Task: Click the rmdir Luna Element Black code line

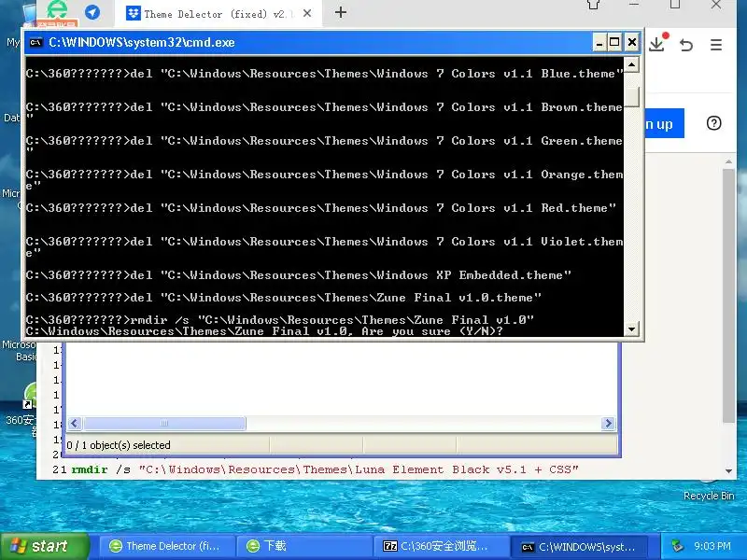Action: 325,469
